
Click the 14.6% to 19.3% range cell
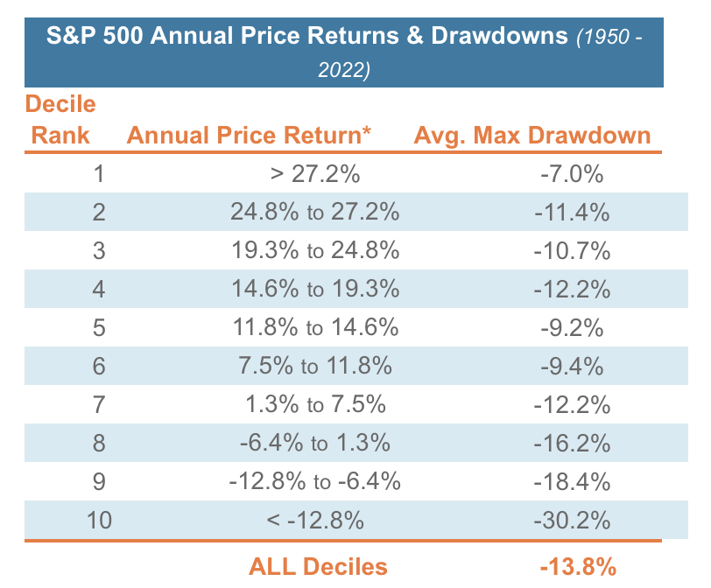tap(315, 290)
